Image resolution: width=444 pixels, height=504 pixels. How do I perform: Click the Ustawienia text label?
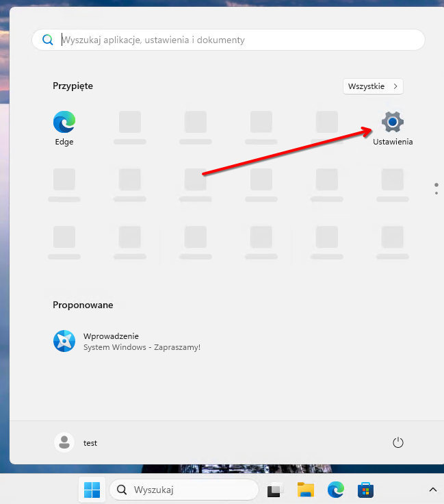tap(393, 142)
